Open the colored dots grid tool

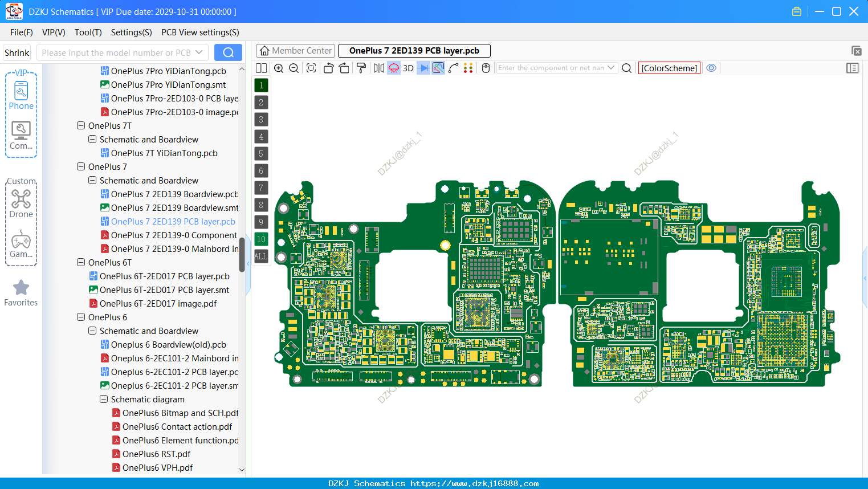[x=468, y=68]
